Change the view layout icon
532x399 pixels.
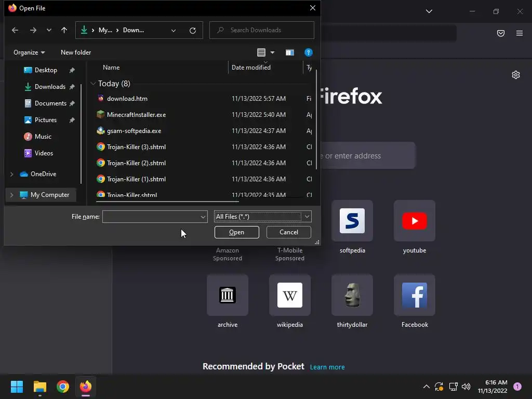pyautogui.click(x=261, y=52)
